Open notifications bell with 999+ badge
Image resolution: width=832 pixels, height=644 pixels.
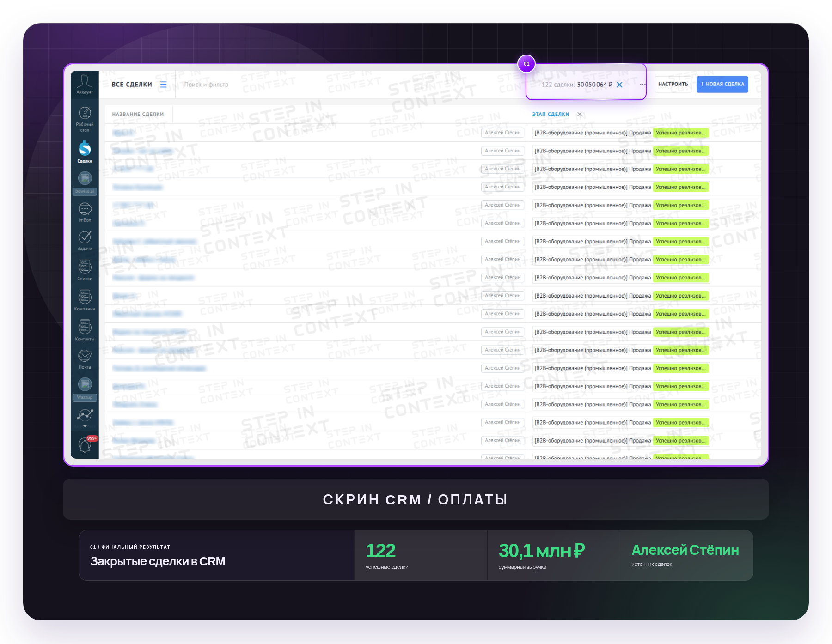coord(85,444)
